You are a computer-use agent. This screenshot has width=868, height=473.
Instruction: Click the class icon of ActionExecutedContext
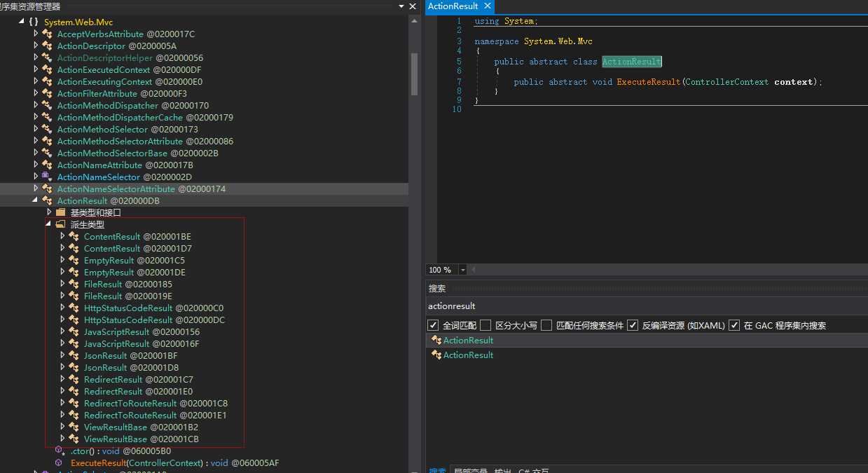tap(47, 70)
